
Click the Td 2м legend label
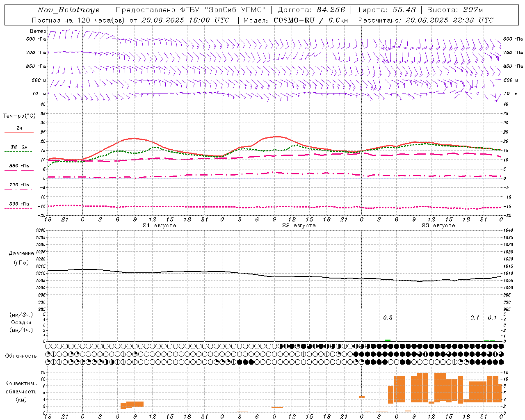point(19,147)
